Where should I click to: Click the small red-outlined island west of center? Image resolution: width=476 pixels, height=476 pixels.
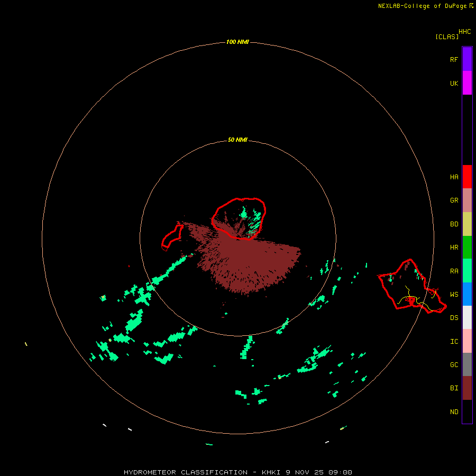172,237
